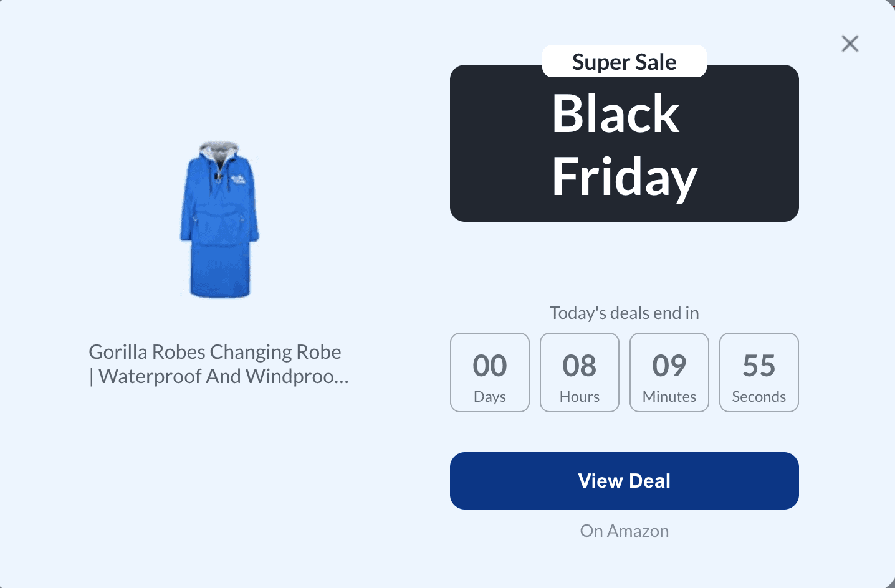The width and height of the screenshot is (895, 588).
Task: Click the dark Black Friday panel
Action: tap(624, 143)
